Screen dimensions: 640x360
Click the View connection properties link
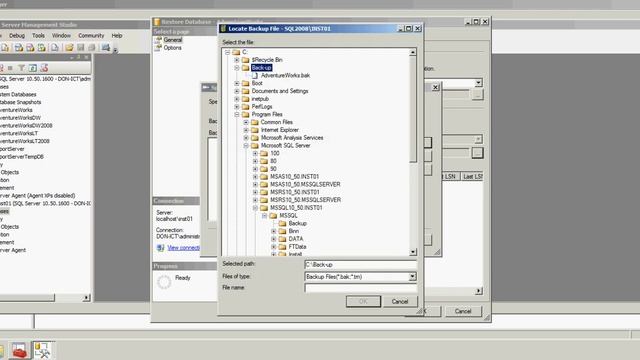tap(183, 248)
